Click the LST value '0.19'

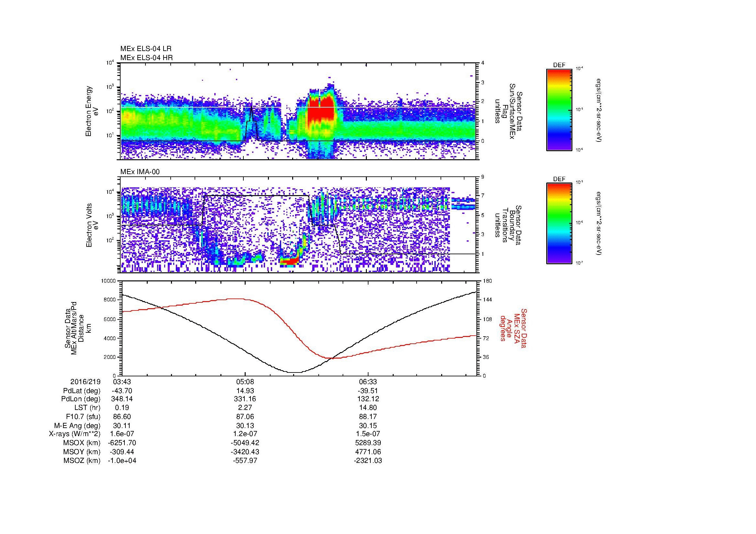[122, 408]
